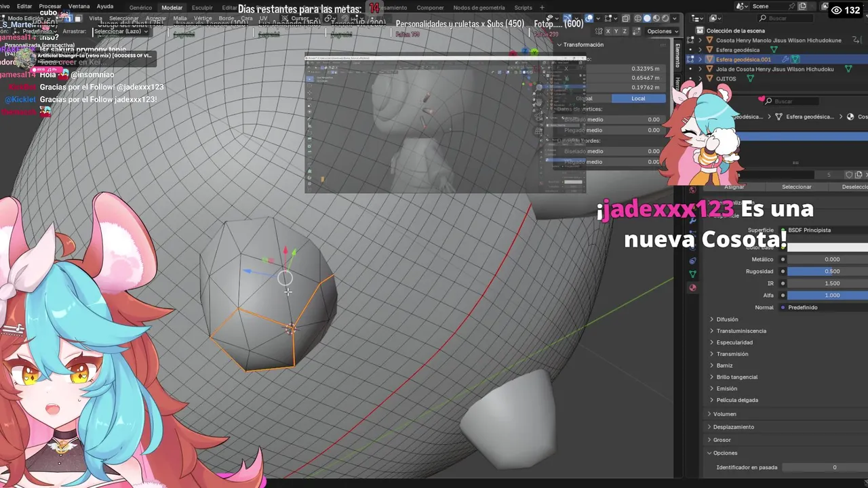Viewport: 868px width, 488px height.
Task: Toggle viewport overlays button
Action: pyautogui.click(x=589, y=18)
